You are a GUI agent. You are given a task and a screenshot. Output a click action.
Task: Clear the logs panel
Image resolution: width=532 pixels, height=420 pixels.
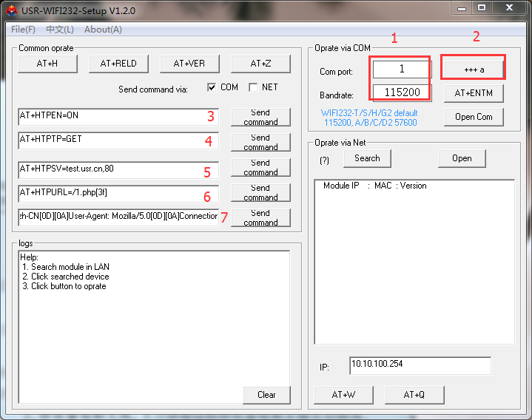(266, 395)
